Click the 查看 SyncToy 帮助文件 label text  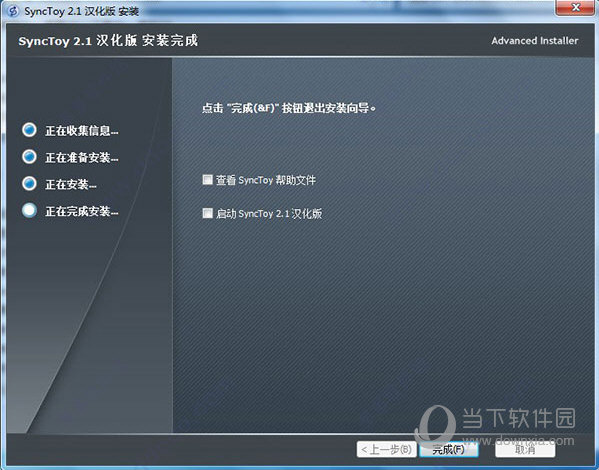click(x=266, y=180)
